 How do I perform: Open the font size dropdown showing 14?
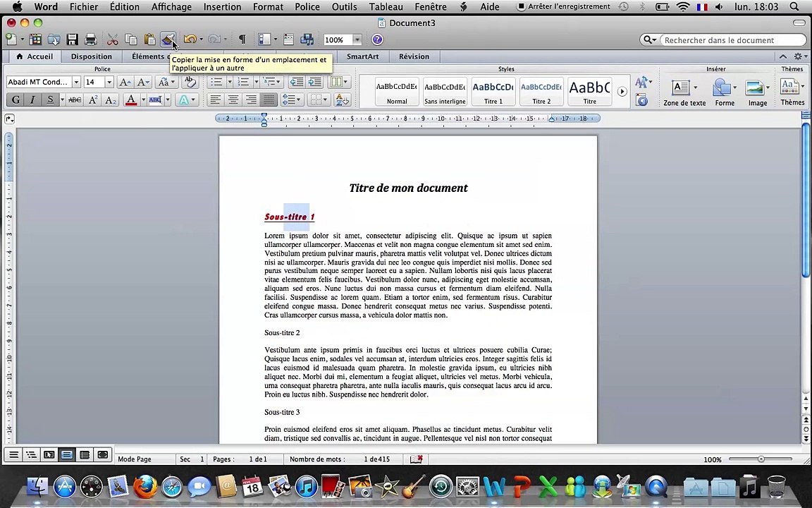pyautogui.click(x=109, y=82)
